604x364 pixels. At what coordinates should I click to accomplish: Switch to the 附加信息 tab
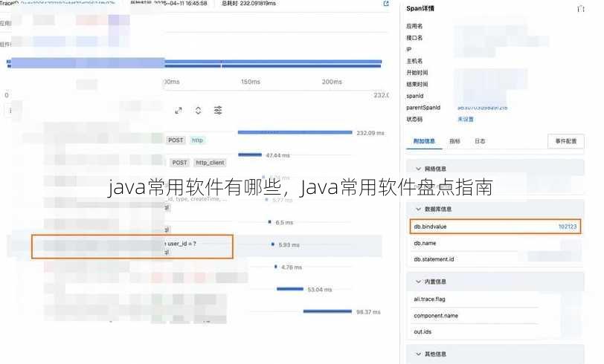point(424,141)
